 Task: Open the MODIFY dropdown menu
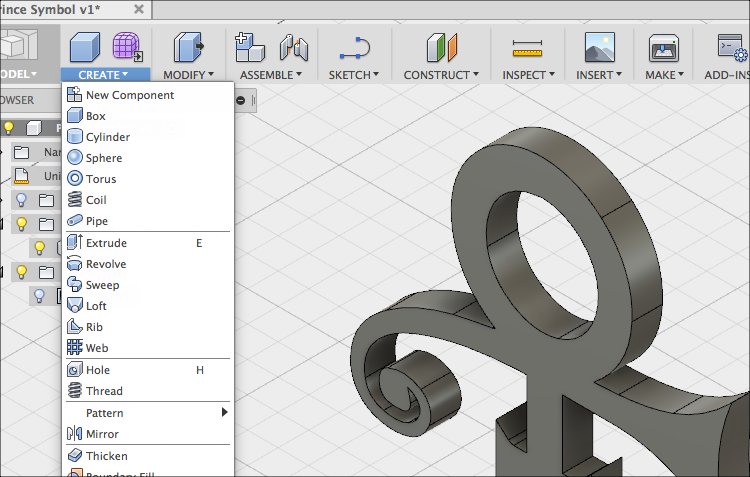[188, 75]
